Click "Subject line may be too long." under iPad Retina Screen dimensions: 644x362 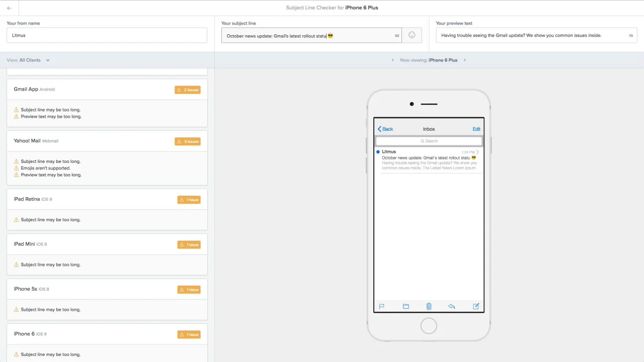point(50,220)
